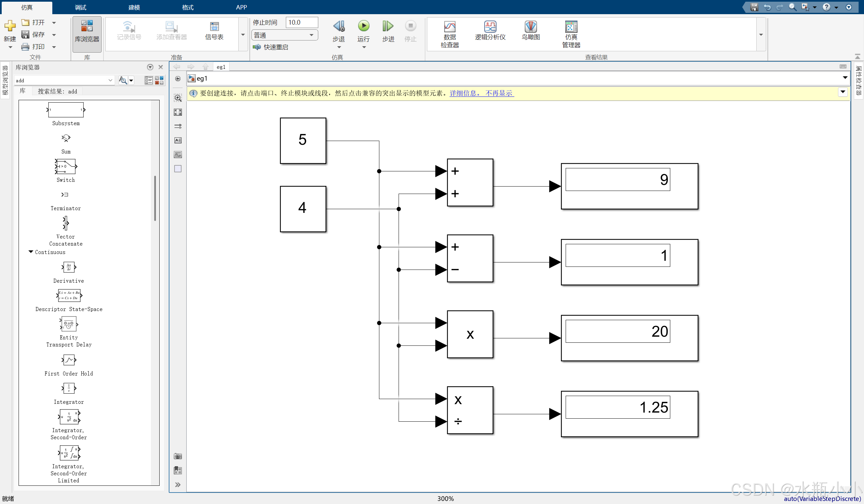Switch library browser to grid icon view
Screen dimensions: 864x504
[159, 80]
